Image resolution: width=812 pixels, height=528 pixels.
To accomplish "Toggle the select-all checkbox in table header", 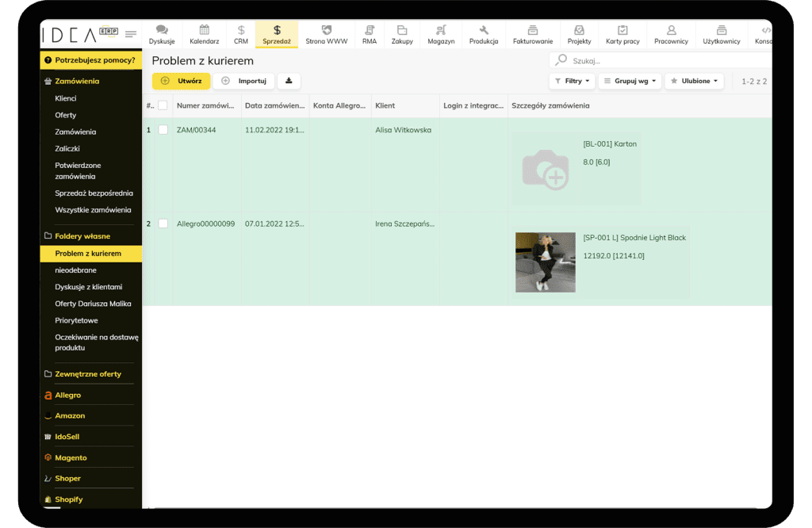I will tap(163, 105).
